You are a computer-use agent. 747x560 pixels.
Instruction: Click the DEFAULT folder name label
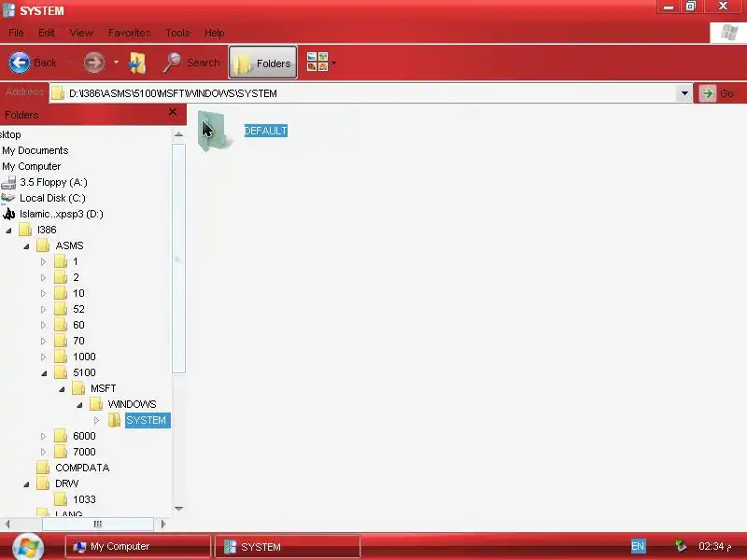pos(266,131)
